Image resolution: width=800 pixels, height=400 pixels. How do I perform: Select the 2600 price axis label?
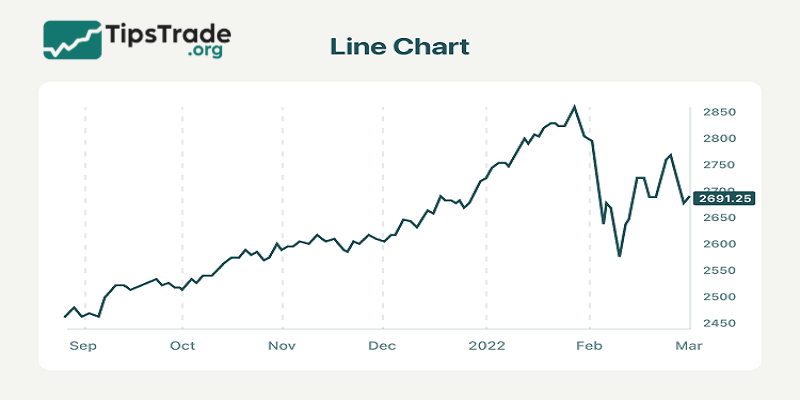(x=717, y=244)
